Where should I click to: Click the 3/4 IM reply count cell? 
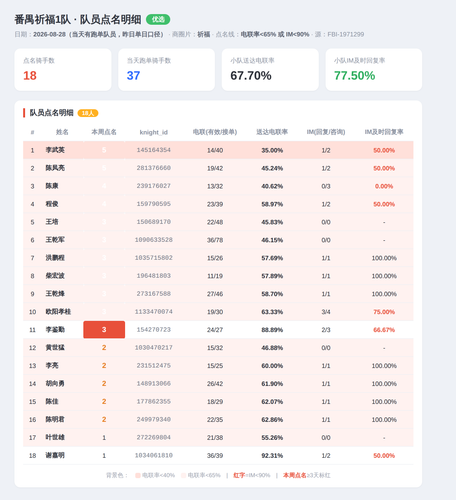tap(326, 312)
